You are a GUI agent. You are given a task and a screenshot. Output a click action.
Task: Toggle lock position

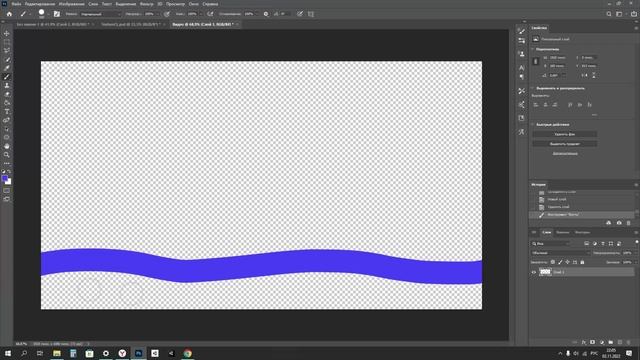(567, 262)
